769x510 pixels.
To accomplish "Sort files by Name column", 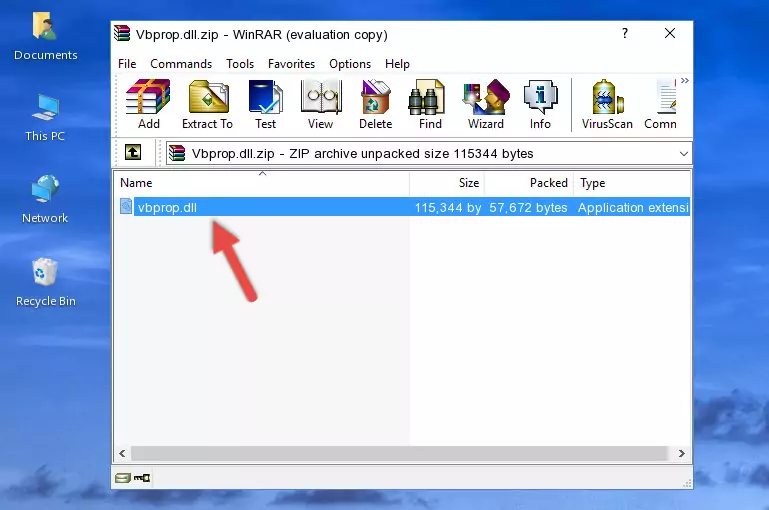I will [x=262, y=183].
